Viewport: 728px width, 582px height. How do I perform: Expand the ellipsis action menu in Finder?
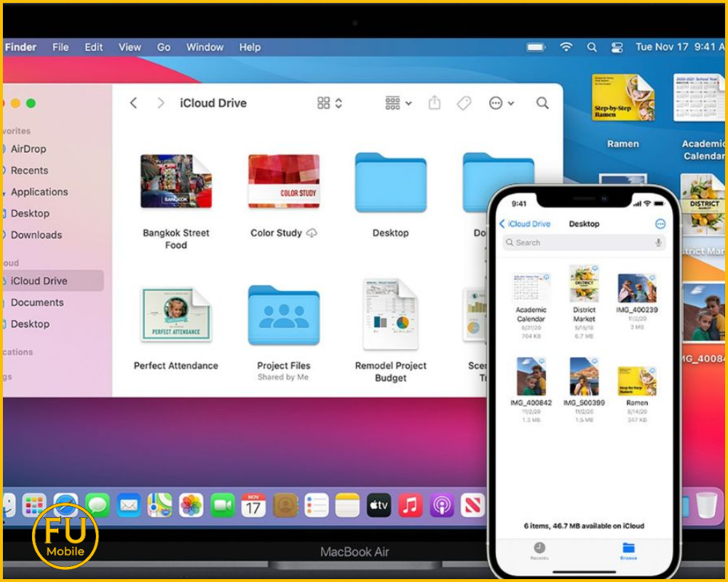tap(502, 103)
